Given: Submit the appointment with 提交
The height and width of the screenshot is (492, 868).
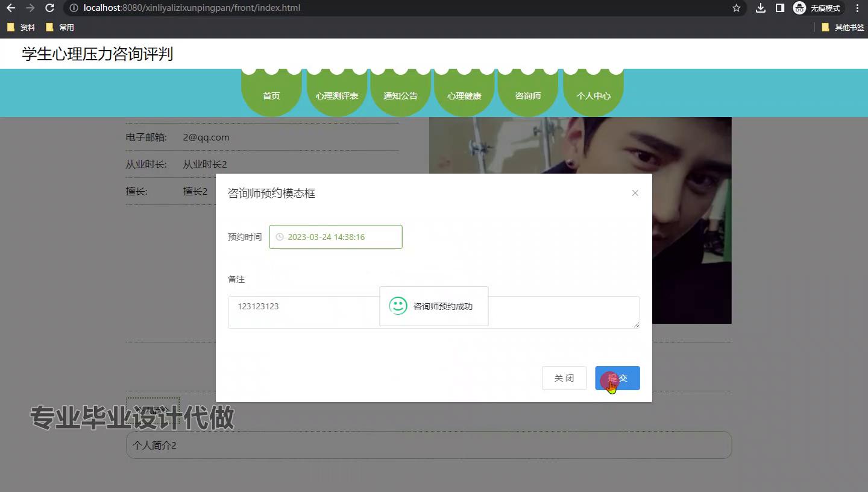Looking at the screenshot, I should 617,378.
